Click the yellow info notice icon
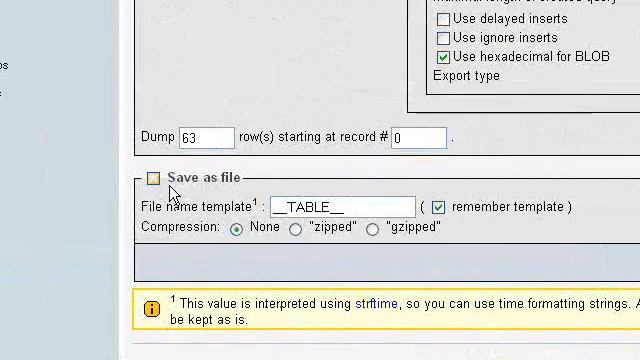The image size is (640, 360). (x=152, y=309)
